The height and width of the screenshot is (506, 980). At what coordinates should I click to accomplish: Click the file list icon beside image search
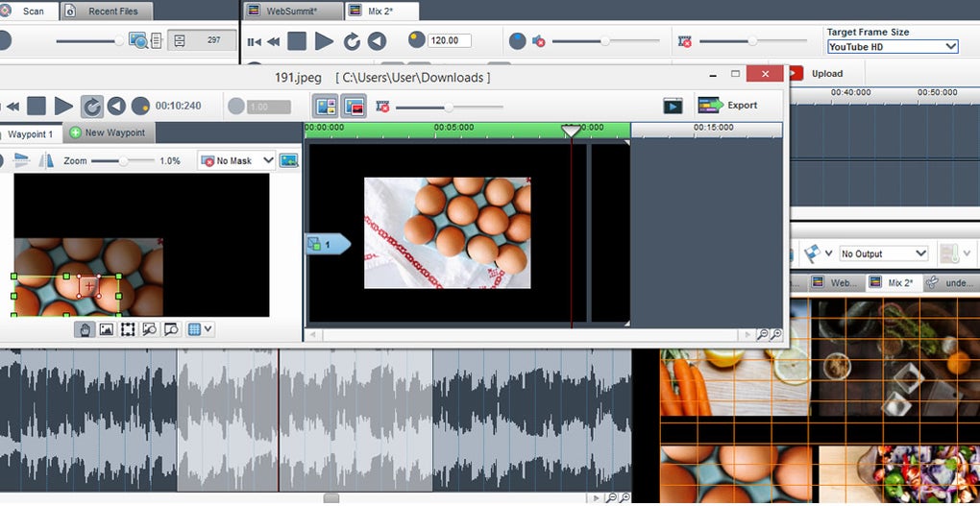pyautogui.click(x=157, y=40)
